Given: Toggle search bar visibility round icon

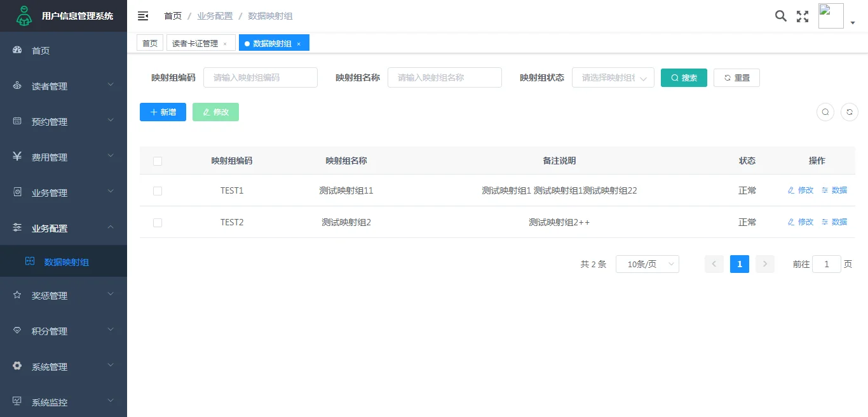Looking at the screenshot, I should [x=825, y=112].
